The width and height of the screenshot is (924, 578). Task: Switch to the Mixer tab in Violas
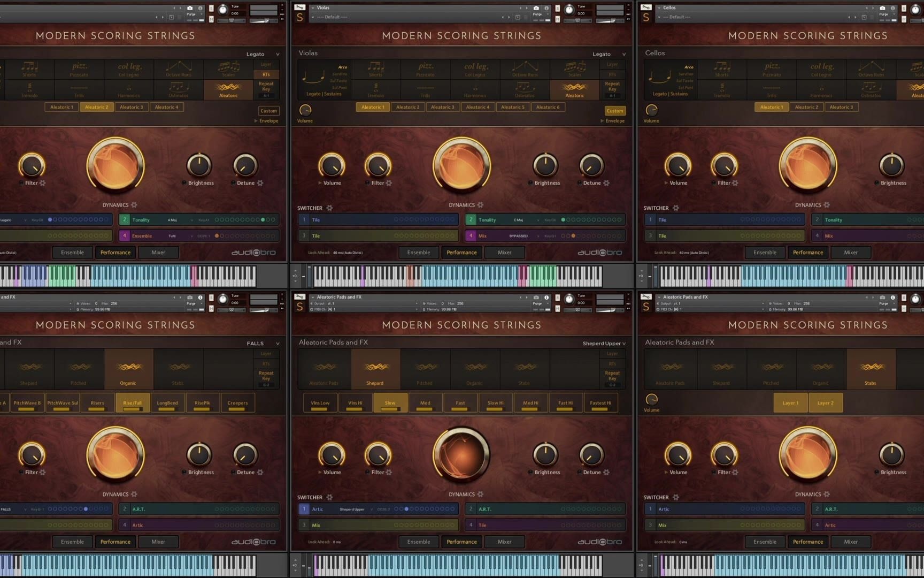pyautogui.click(x=504, y=252)
